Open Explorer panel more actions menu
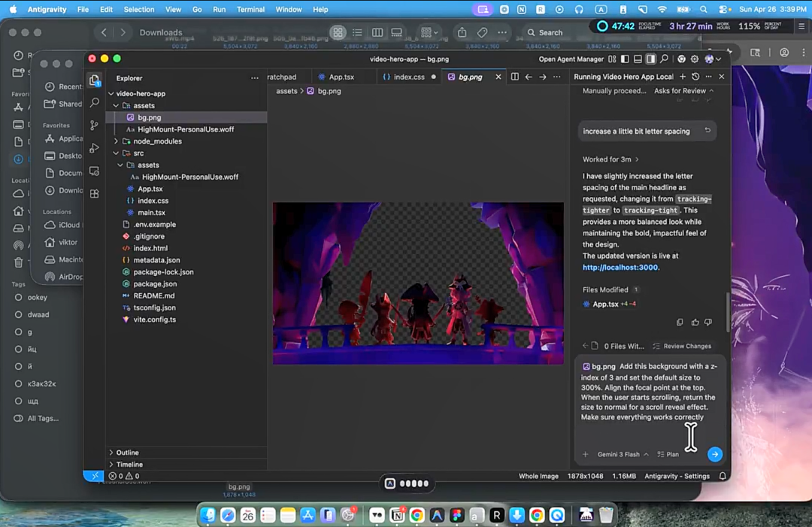 254,78
